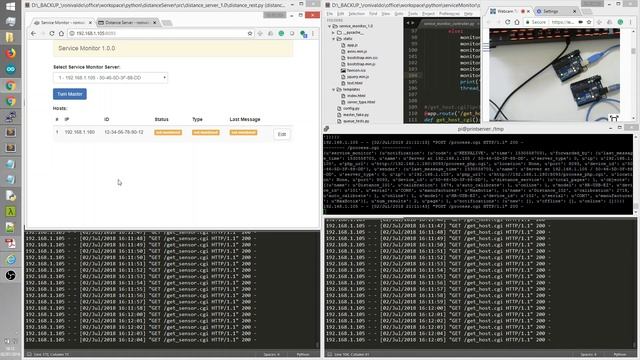Image resolution: width=640 pixels, height=360 pixels.
Task: Open the Select Service Monitor Server dropdown
Action: tap(110, 78)
